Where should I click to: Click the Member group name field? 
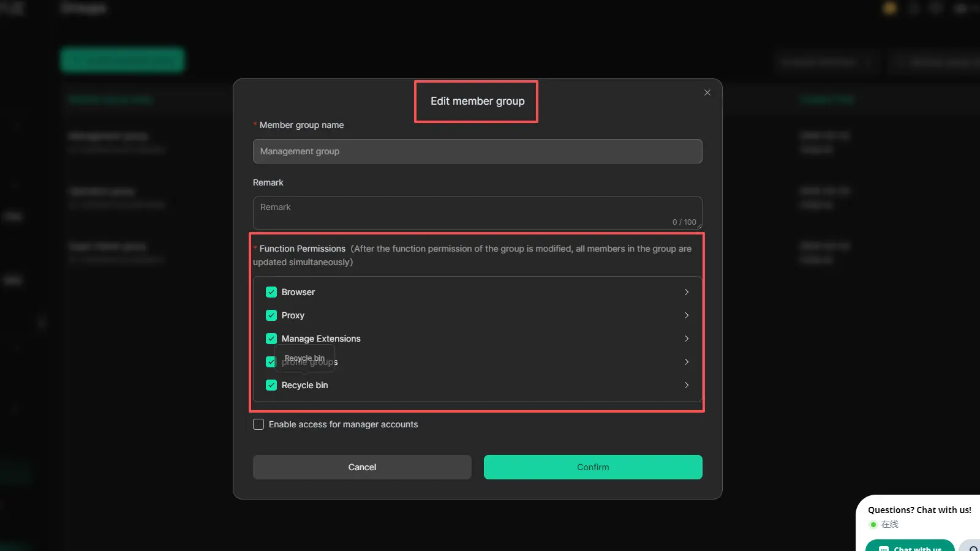click(477, 151)
